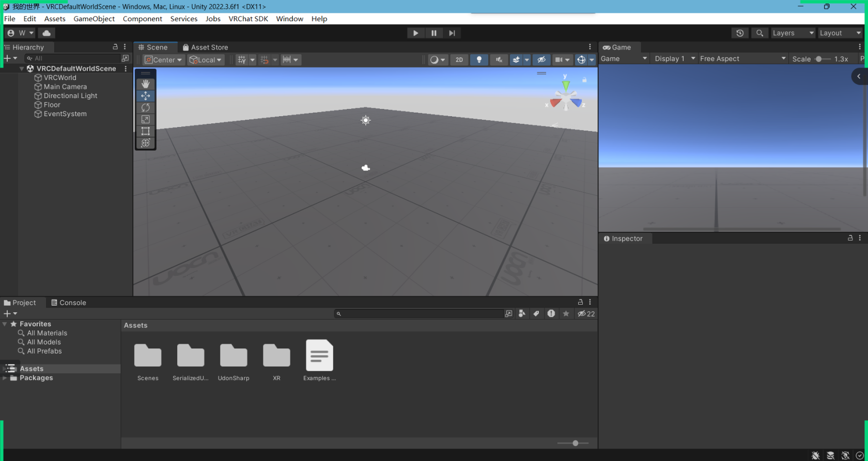Toggle Scene audio mute button
This screenshot has width=868, height=461.
pyautogui.click(x=499, y=60)
